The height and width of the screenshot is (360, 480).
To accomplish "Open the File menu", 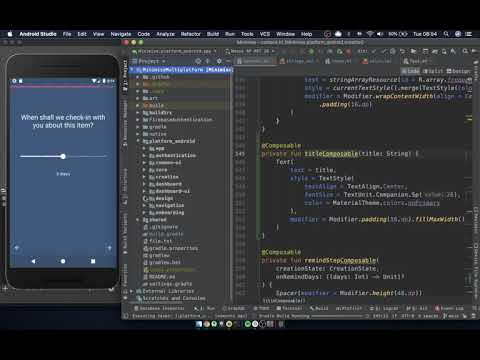I will pos(67,34).
